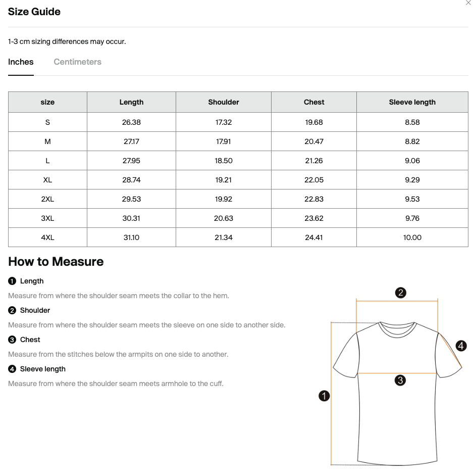
Task: Click the How to Measure heading
Action: click(56, 261)
